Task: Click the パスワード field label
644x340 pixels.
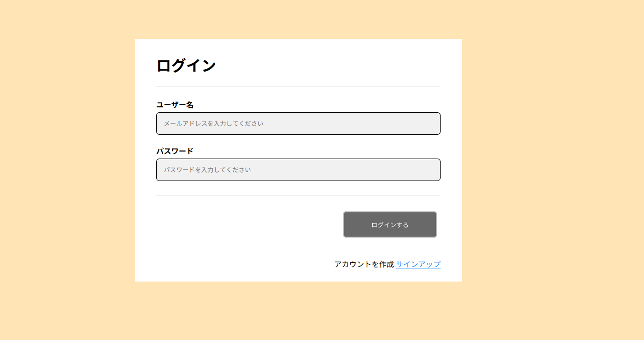Action: click(175, 151)
